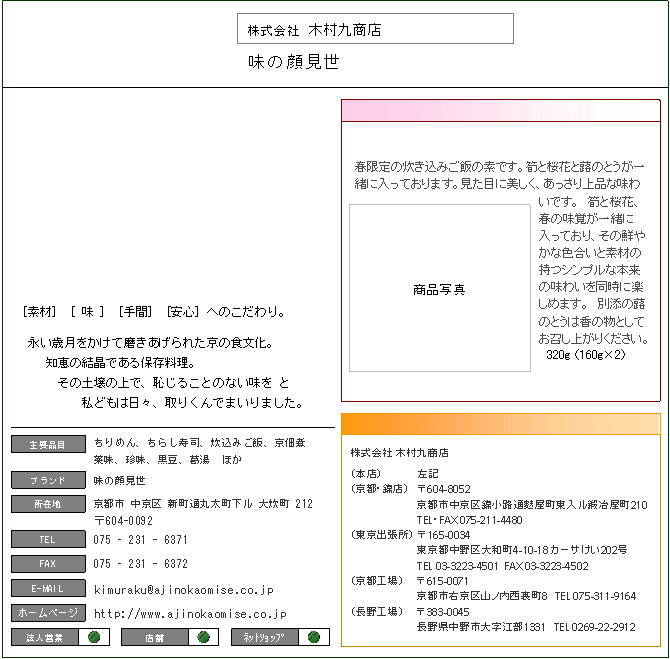670x659 pixels.
Task: Click the (東京出張所) entry
Action: click(x=382, y=535)
